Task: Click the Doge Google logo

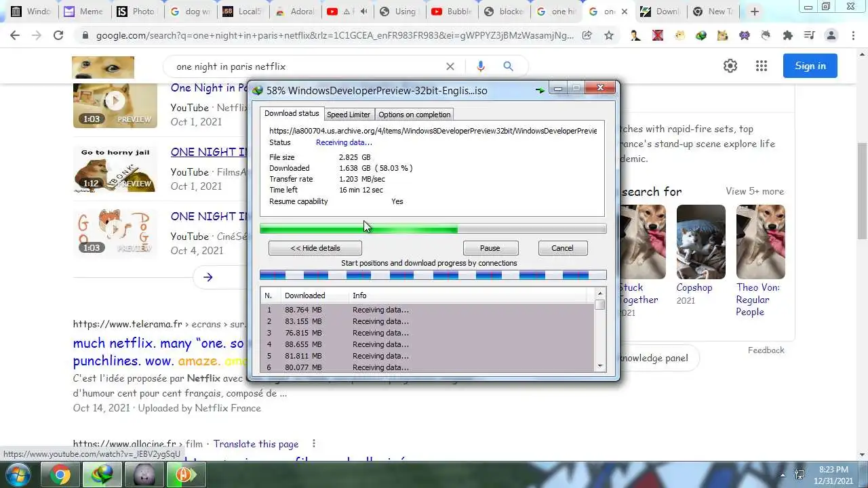Action: point(103,67)
